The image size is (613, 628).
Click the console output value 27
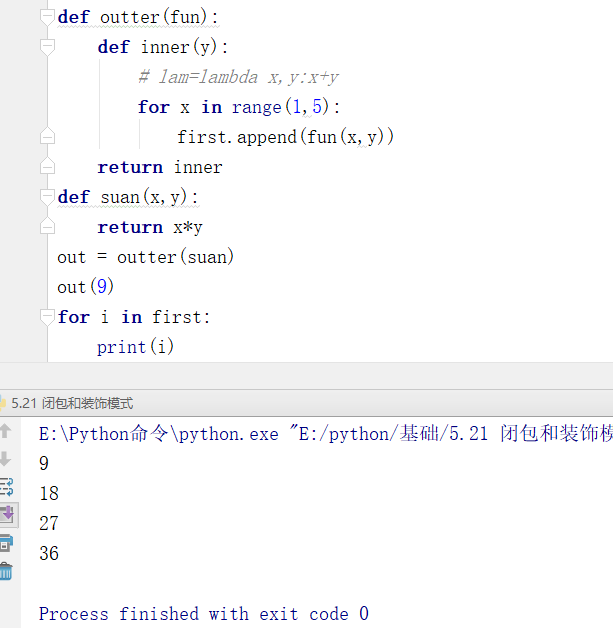click(x=49, y=523)
